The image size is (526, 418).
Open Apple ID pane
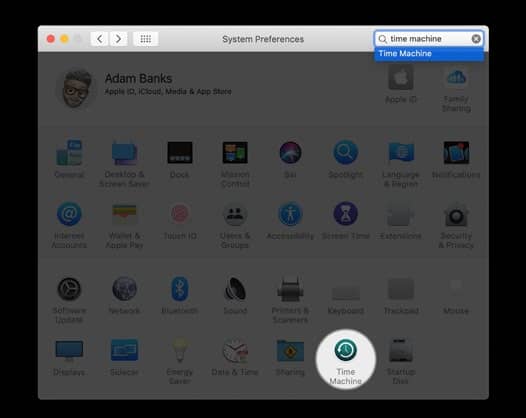coord(401,84)
